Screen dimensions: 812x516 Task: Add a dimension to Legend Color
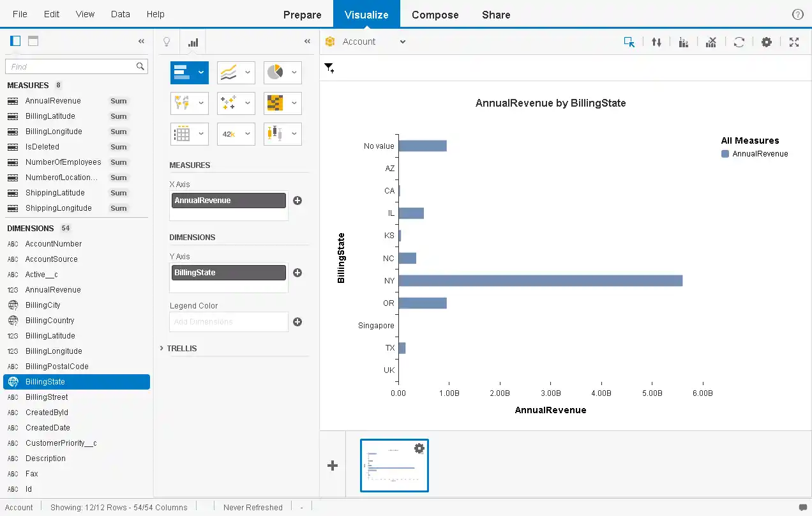click(297, 322)
